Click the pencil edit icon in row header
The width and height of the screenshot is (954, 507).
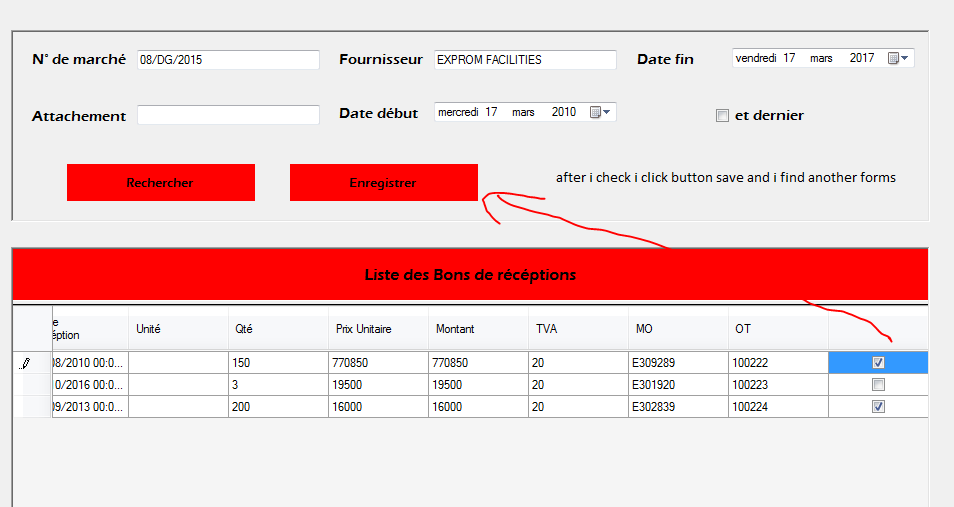24,363
